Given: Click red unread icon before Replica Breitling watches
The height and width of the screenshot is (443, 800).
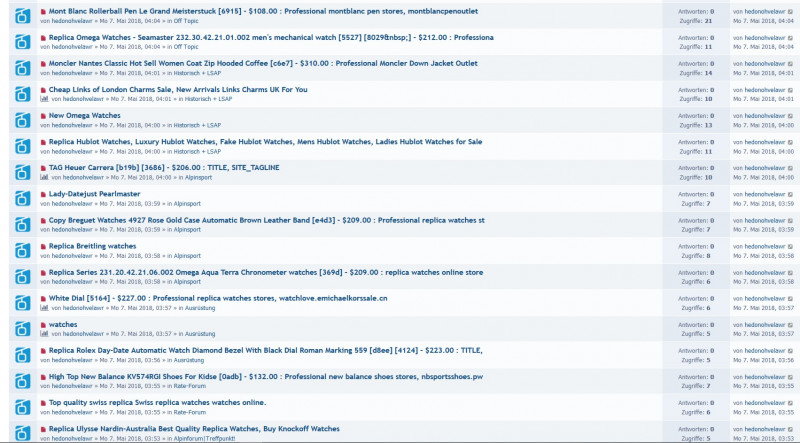Looking at the screenshot, I should (44, 246).
